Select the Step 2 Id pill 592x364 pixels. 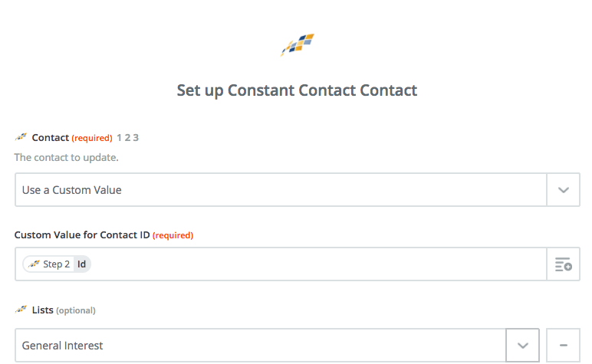[x=57, y=264]
